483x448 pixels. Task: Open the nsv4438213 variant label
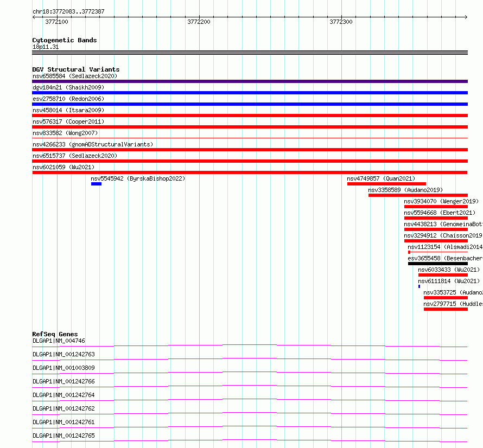[x=443, y=224]
